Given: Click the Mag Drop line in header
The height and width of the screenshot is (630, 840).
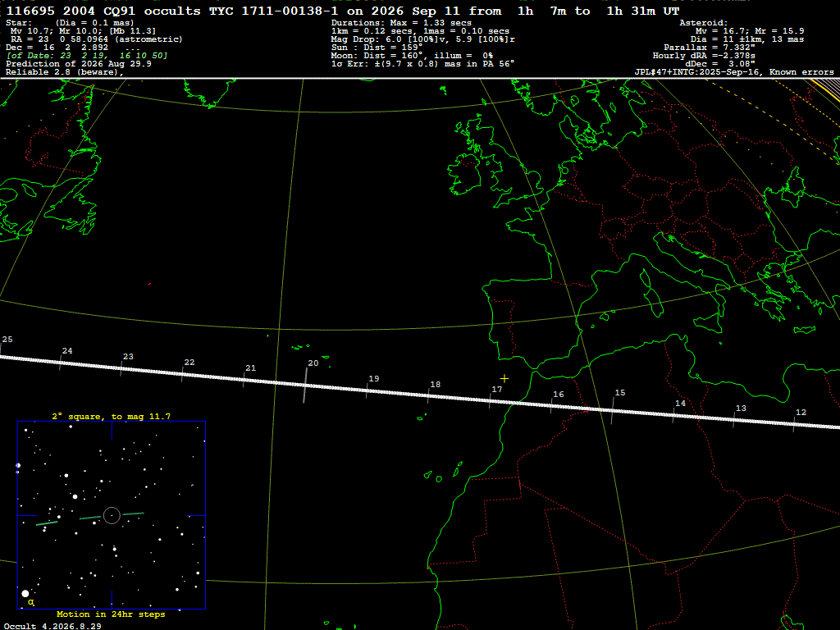Looking at the screenshot, I should pyautogui.click(x=423, y=39).
